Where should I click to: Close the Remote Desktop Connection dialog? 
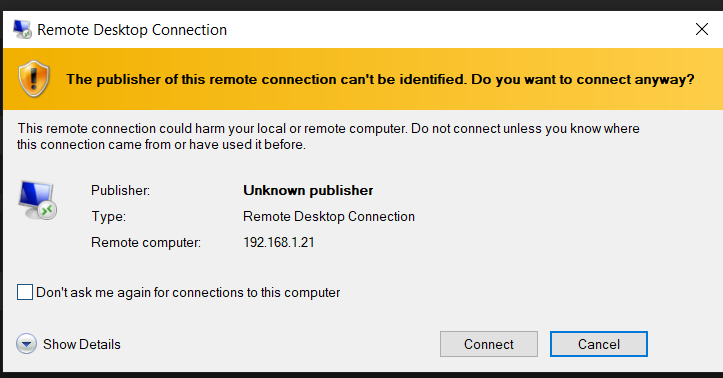pyautogui.click(x=702, y=29)
